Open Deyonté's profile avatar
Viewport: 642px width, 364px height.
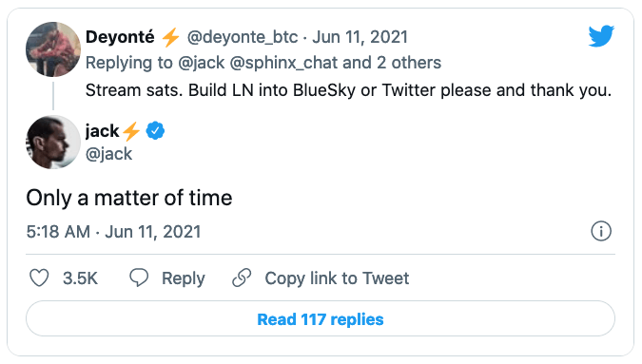53,49
